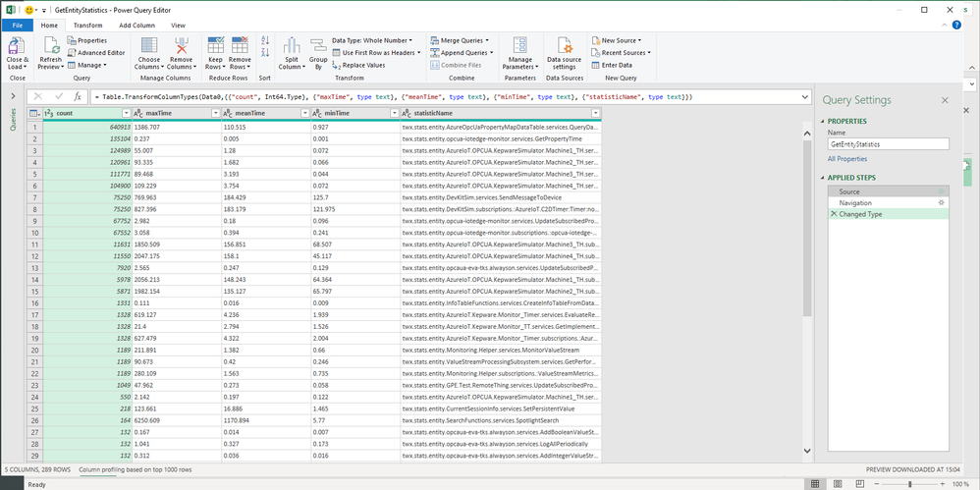Click the maxTime cell 6250.609

click(176, 420)
